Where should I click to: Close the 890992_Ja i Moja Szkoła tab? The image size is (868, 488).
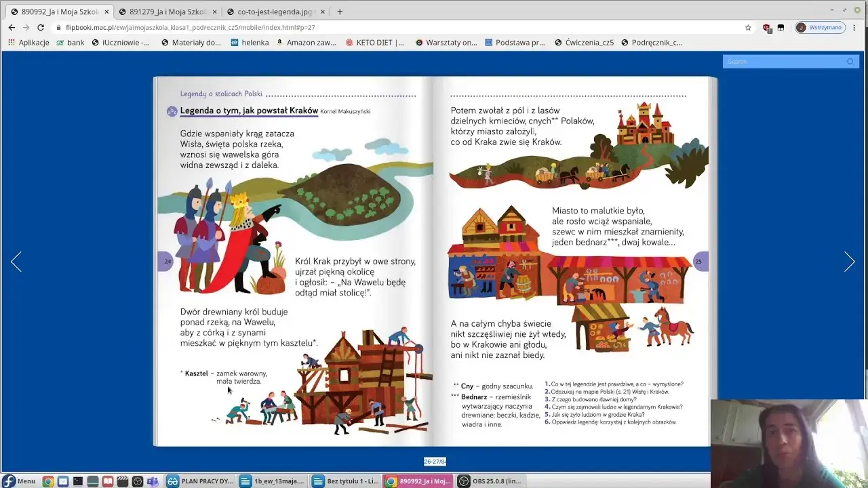click(x=106, y=12)
